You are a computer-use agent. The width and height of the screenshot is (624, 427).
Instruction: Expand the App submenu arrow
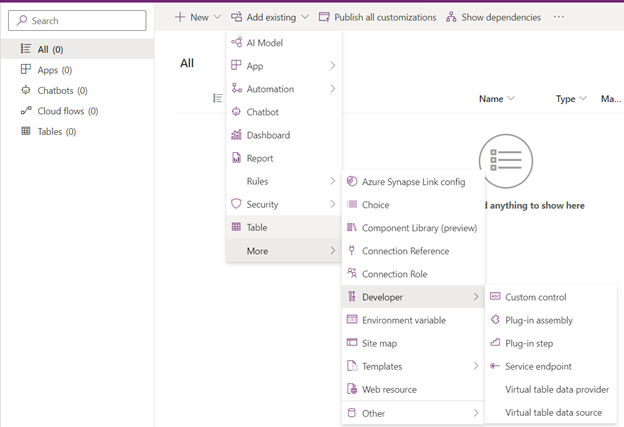(x=333, y=65)
